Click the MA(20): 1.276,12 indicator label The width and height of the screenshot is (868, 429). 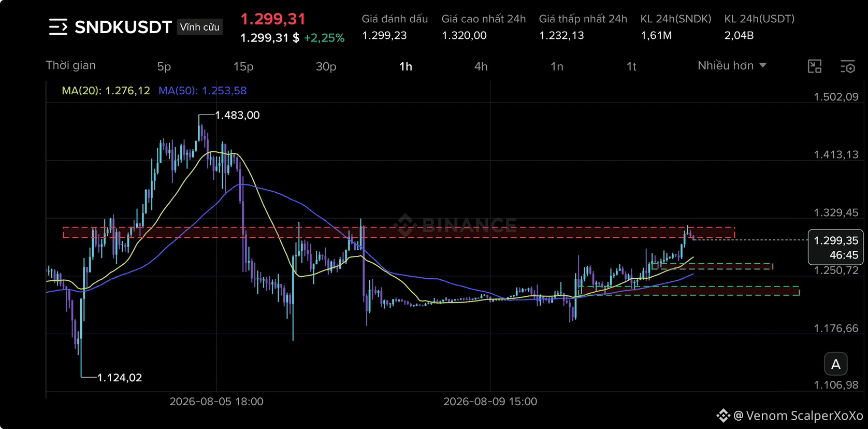pyautogui.click(x=106, y=91)
